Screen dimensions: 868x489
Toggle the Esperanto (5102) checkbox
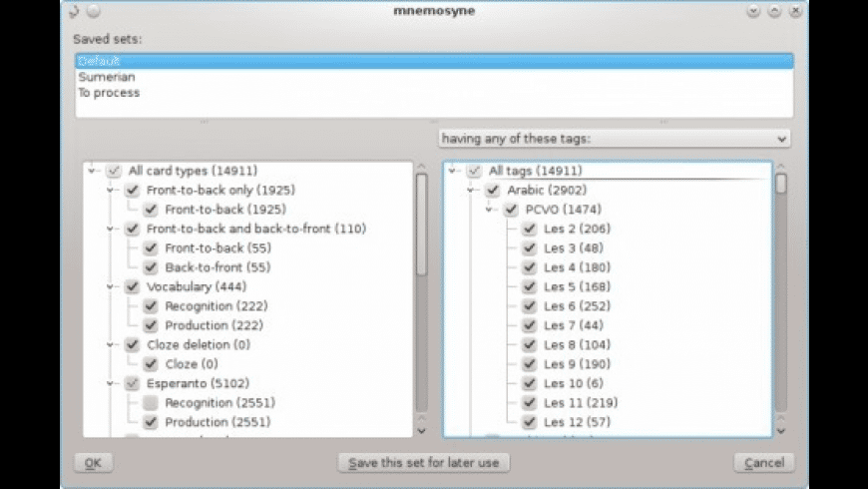pyautogui.click(x=132, y=383)
